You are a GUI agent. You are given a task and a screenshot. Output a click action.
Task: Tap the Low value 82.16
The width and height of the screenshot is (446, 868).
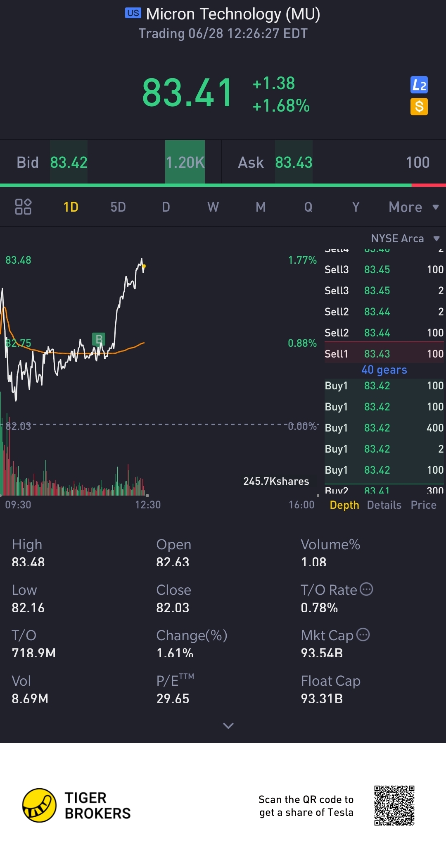pos(28,608)
